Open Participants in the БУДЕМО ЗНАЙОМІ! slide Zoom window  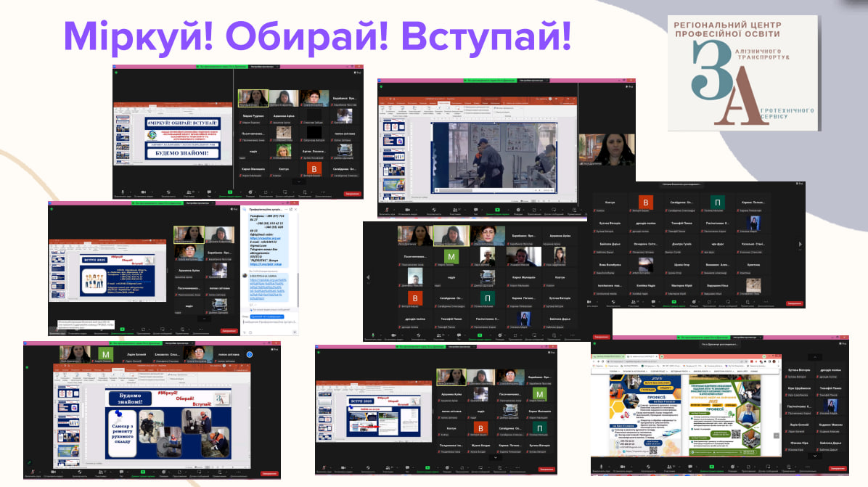point(189,193)
